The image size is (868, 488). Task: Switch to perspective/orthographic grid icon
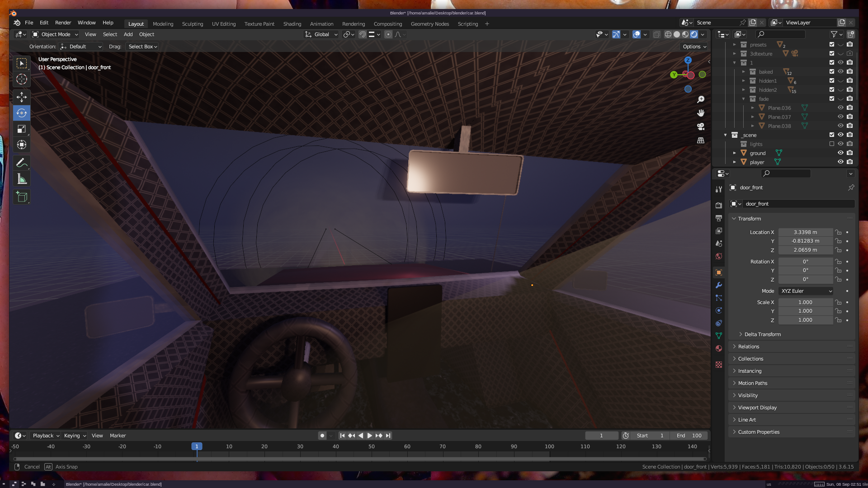click(x=701, y=140)
